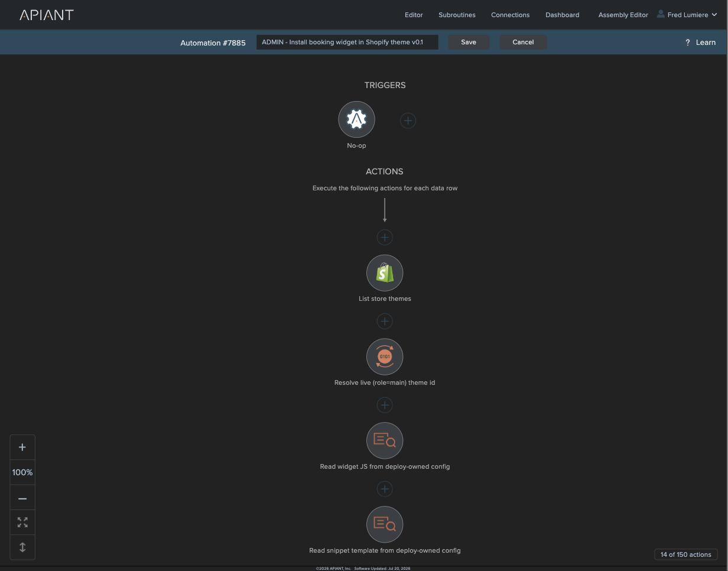Click the Software Updated footer text

[382, 569]
